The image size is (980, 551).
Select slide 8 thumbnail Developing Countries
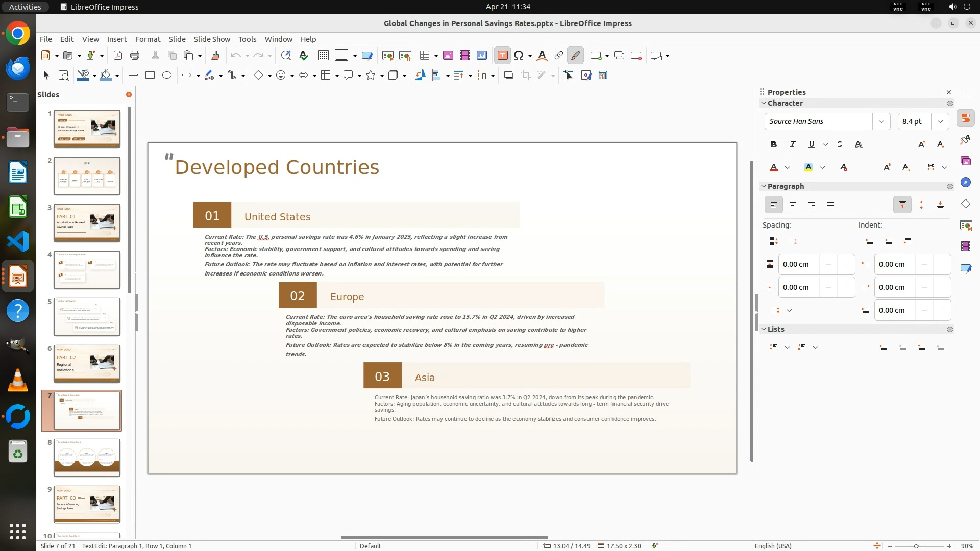pos(87,458)
